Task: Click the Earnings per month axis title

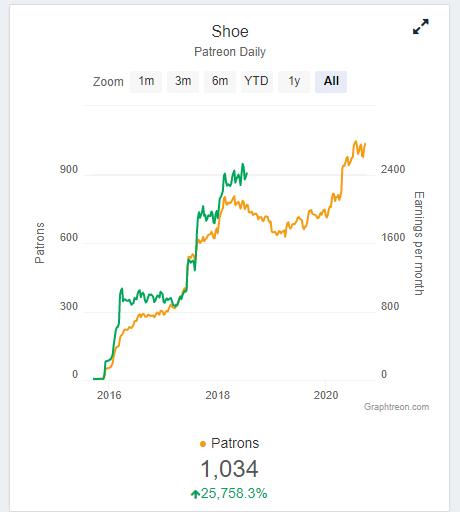Action: click(x=419, y=243)
